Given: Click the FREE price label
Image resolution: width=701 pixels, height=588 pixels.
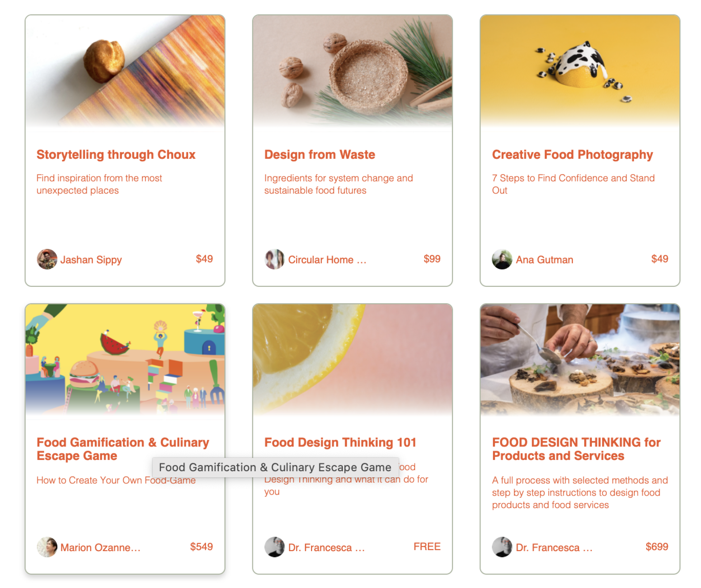Looking at the screenshot, I should (x=427, y=547).
